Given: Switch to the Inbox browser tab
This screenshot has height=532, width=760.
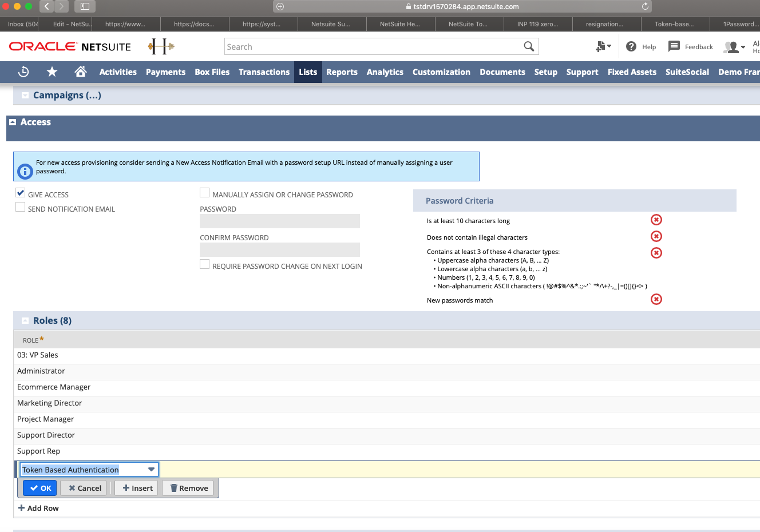Looking at the screenshot, I should click(x=23, y=24).
